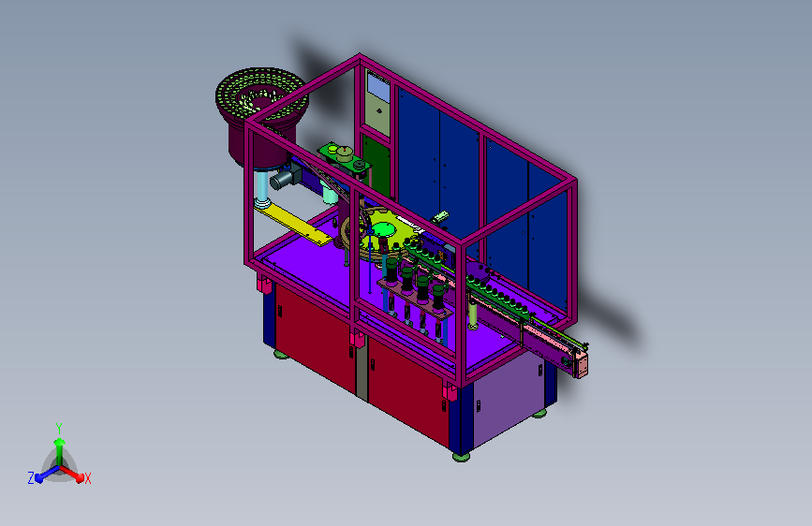Select the green rotary dial center disc
Image resolution: width=812 pixels, height=526 pixels.
tap(383, 228)
